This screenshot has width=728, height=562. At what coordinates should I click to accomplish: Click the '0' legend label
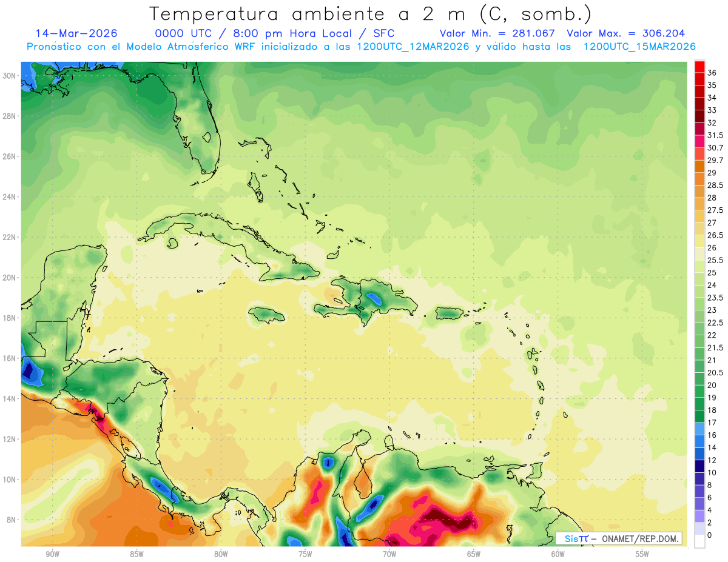[x=710, y=535]
